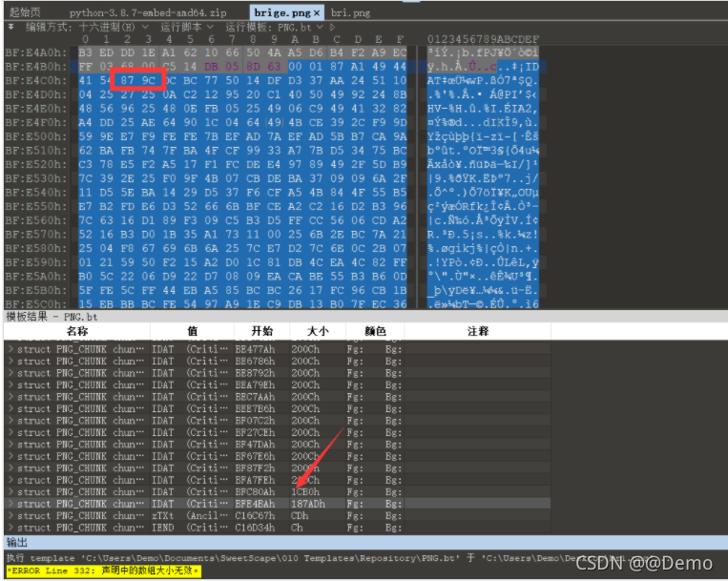
Task: Click the ERROR Line 332 message
Action: click(104, 571)
